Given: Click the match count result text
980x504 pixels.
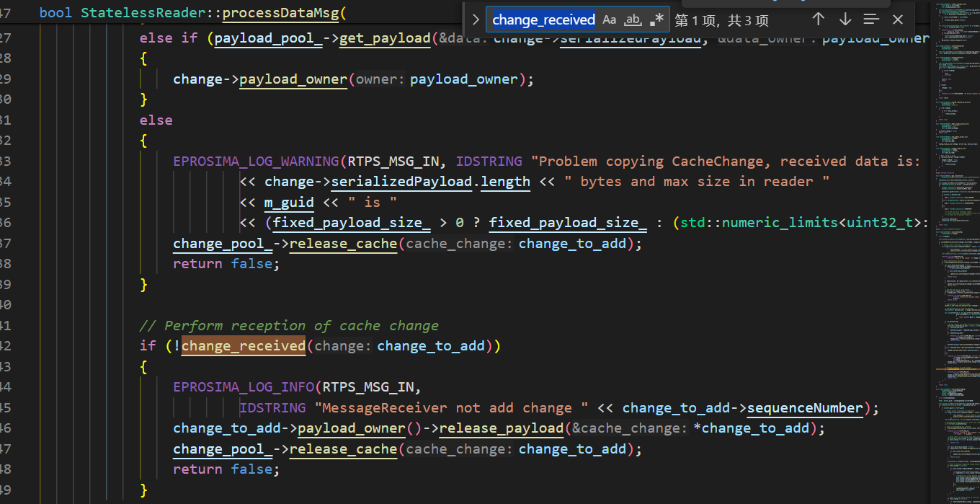Looking at the screenshot, I should click(721, 20).
